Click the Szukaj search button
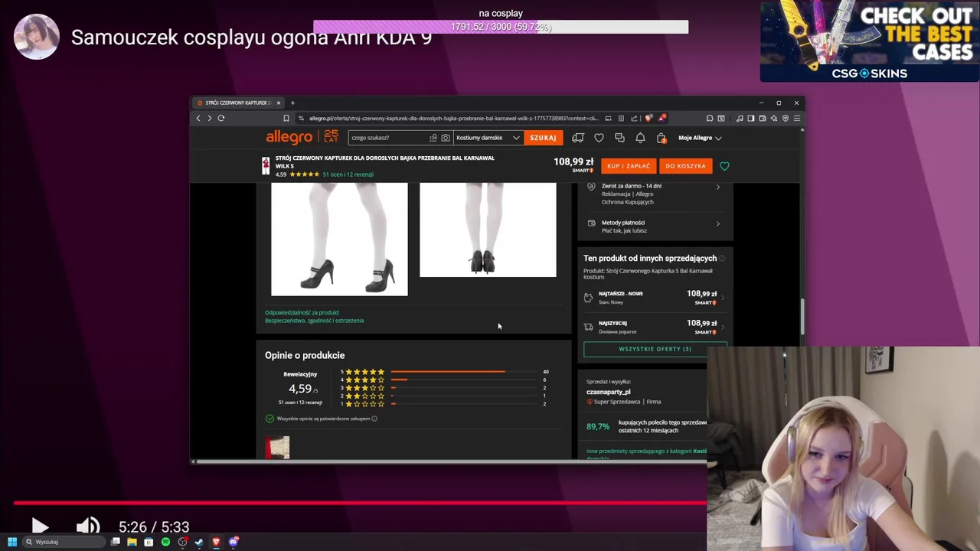 pos(543,138)
